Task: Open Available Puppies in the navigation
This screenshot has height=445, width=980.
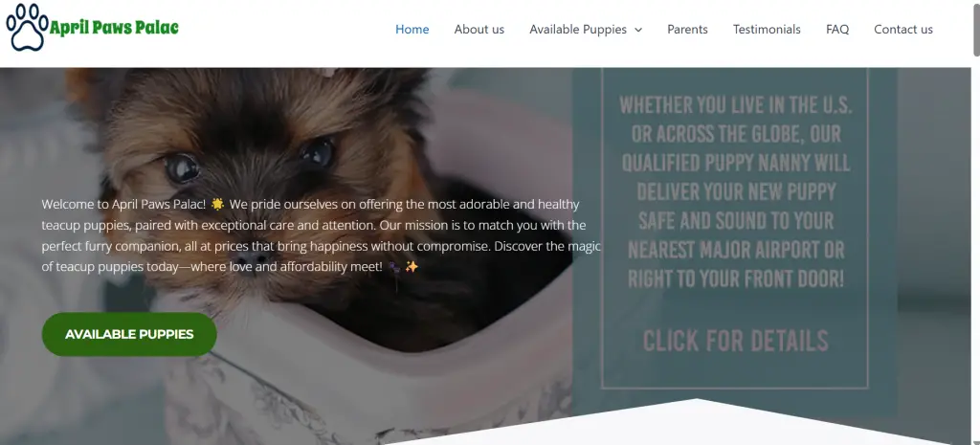Action: click(x=578, y=30)
